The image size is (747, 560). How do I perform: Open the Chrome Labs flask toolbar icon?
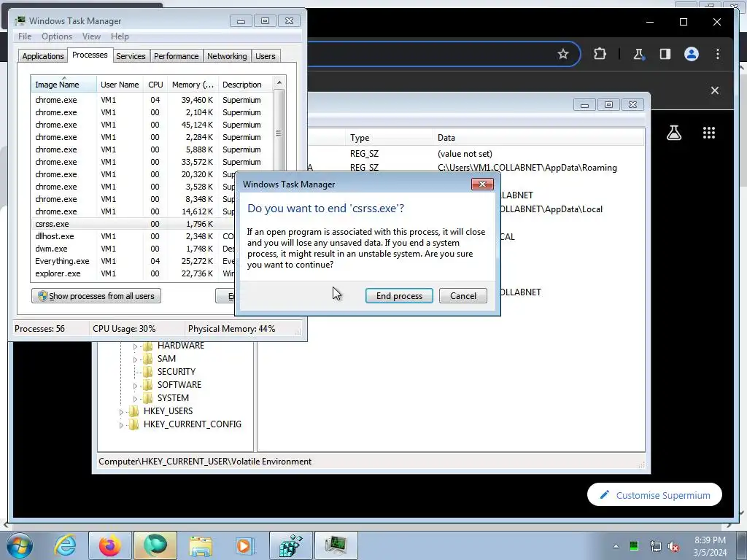(638, 54)
